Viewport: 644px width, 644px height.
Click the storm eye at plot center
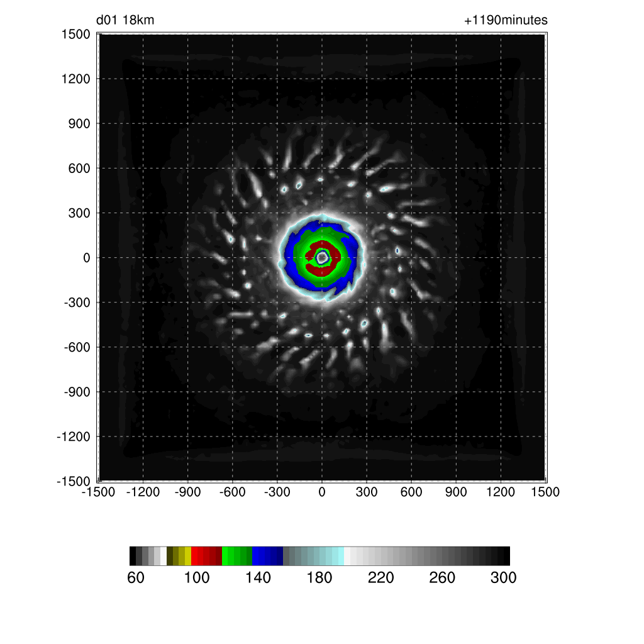(x=322, y=257)
